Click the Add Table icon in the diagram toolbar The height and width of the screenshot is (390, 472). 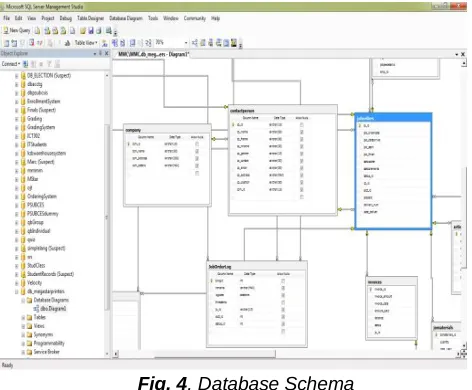[x=14, y=43]
